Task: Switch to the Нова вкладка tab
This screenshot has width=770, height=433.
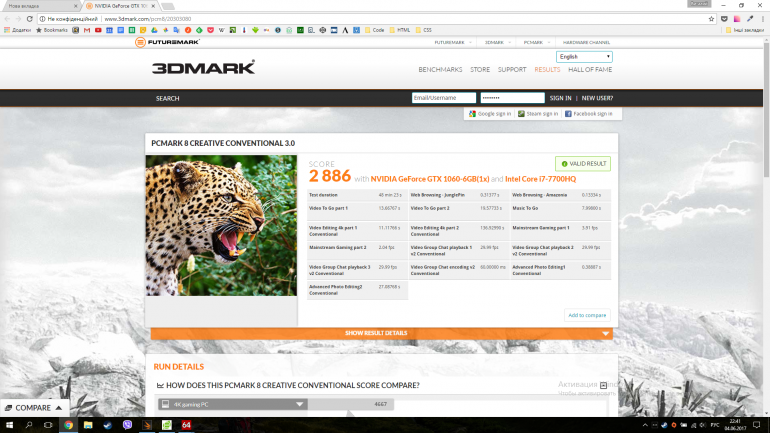Action: pos(39,6)
